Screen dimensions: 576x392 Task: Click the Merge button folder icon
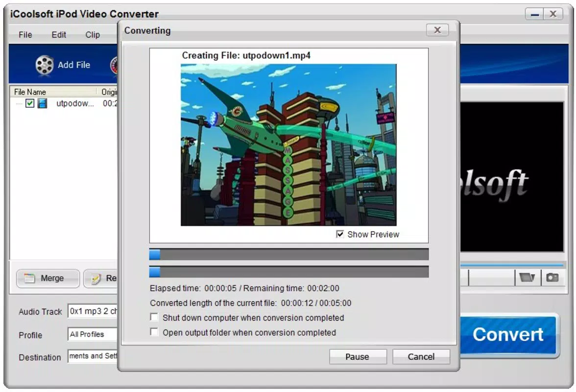(x=29, y=278)
